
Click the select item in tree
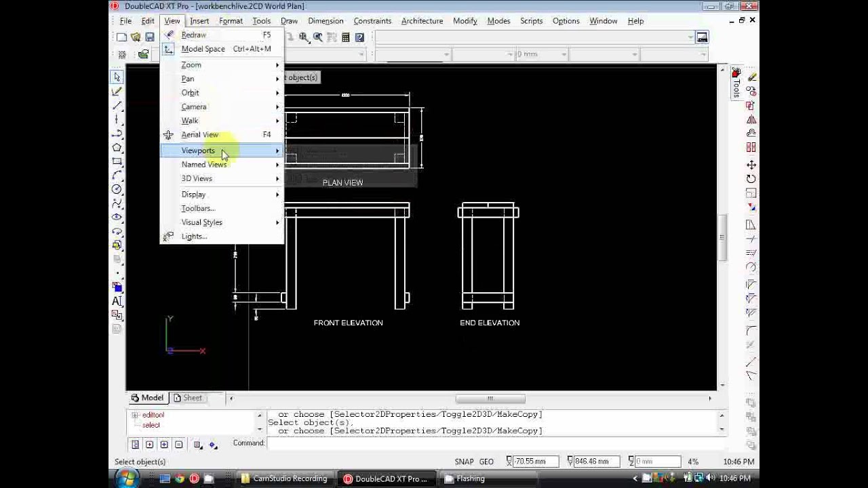tap(151, 426)
